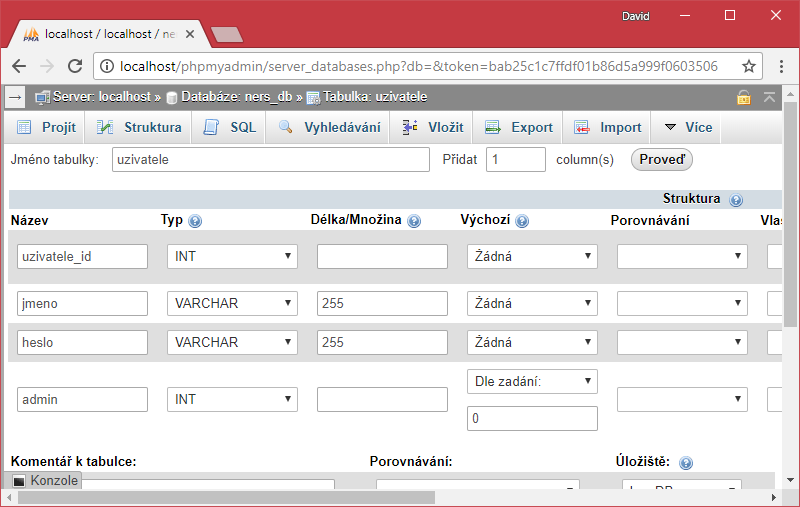This screenshot has width=800, height=507.
Task: Open the Projít tab
Action: pyautogui.click(x=46, y=128)
